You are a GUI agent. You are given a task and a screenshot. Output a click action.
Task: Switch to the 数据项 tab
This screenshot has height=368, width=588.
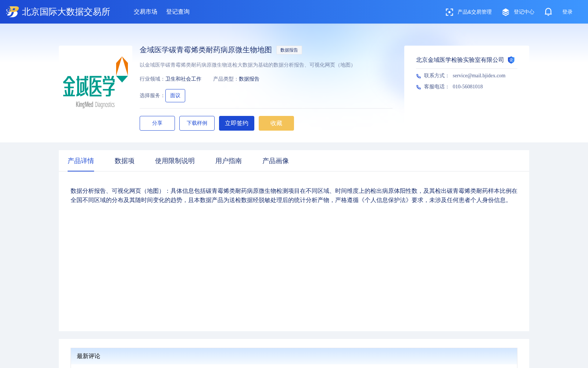[125, 161]
